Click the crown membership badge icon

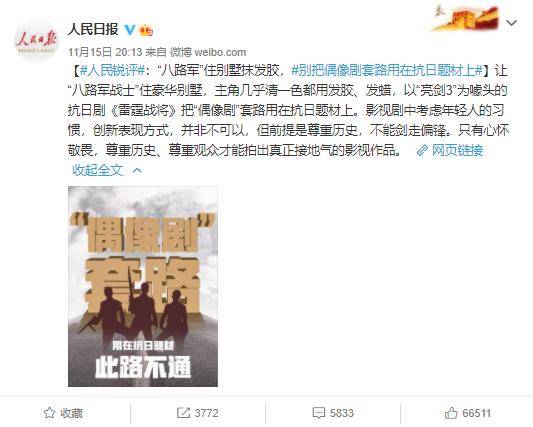pyautogui.click(x=147, y=30)
